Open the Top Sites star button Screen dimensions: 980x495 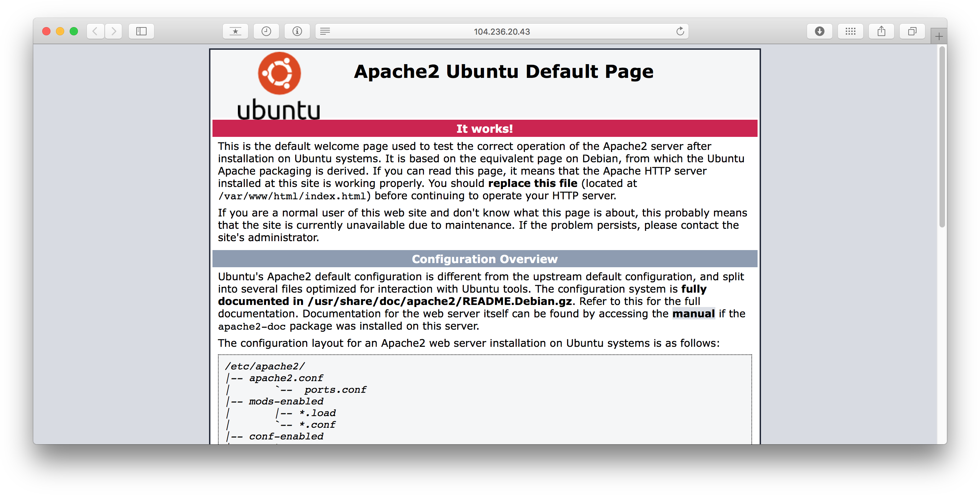pos(235,31)
